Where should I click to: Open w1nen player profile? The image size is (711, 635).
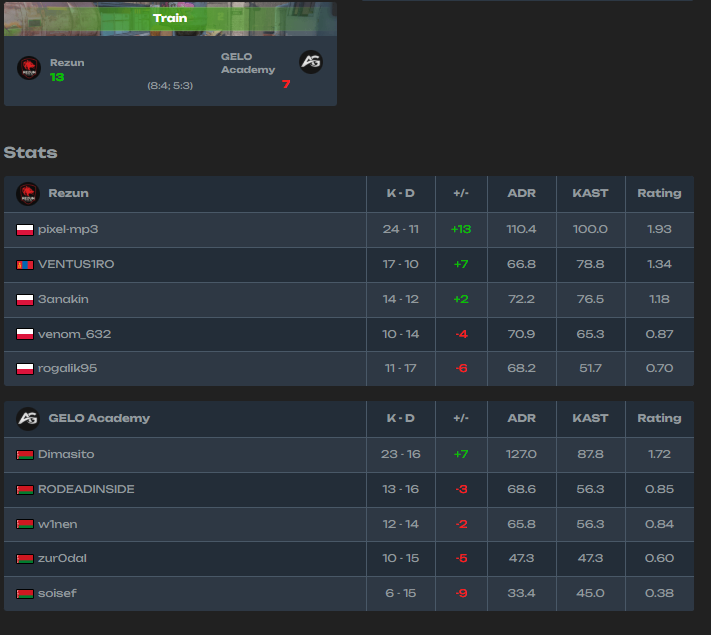[58, 524]
